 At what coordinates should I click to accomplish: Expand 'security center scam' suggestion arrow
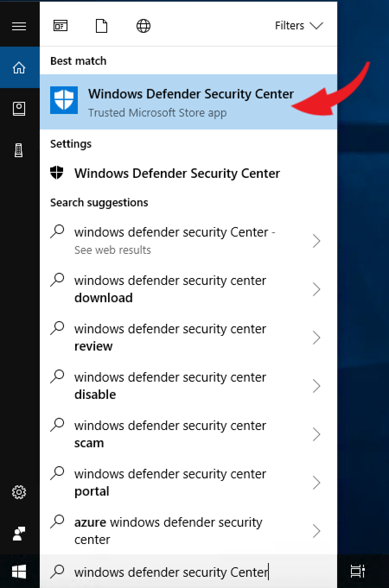[x=316, y=434]
